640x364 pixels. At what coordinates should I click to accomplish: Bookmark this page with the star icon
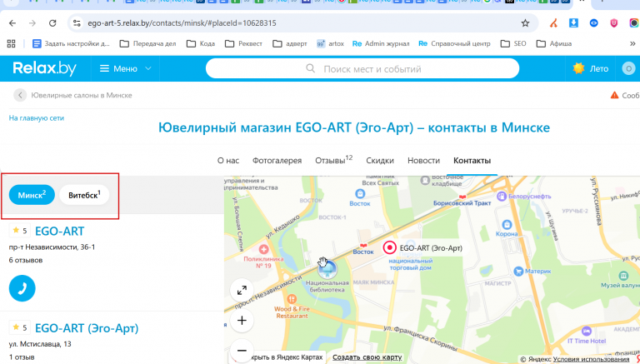(525, 23)
